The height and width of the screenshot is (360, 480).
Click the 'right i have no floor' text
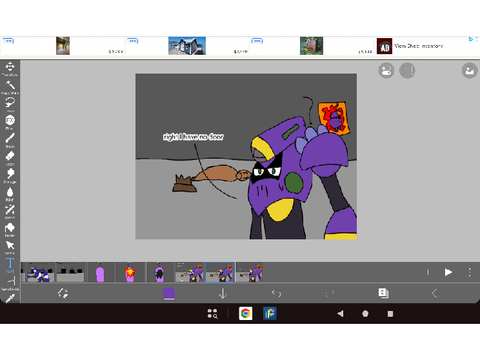click(x=193, y=137)
